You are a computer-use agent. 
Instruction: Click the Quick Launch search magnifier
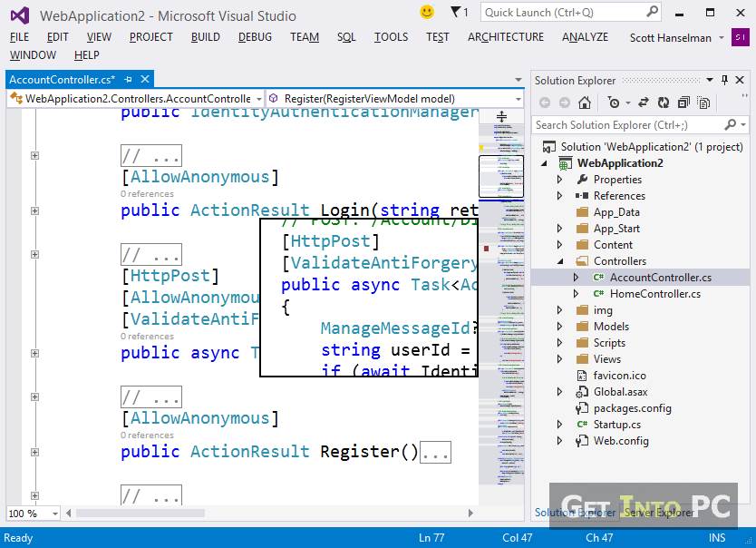coord(652,12)
